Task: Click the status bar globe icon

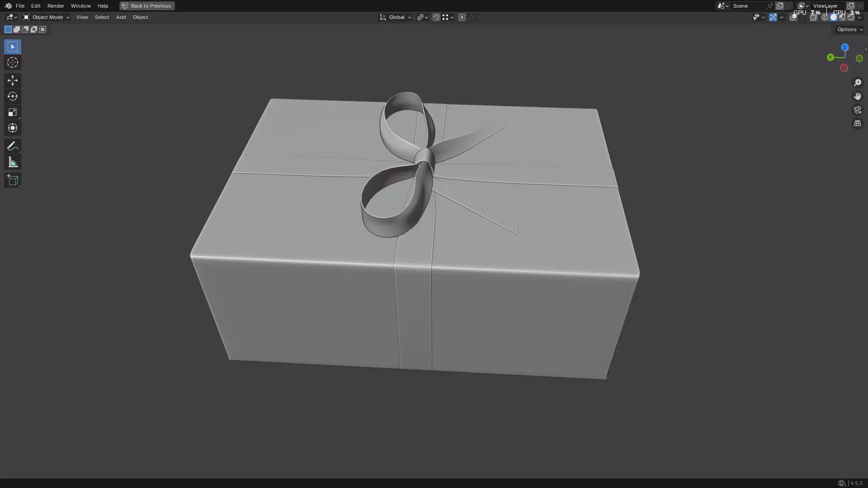Action: point(841,483)
